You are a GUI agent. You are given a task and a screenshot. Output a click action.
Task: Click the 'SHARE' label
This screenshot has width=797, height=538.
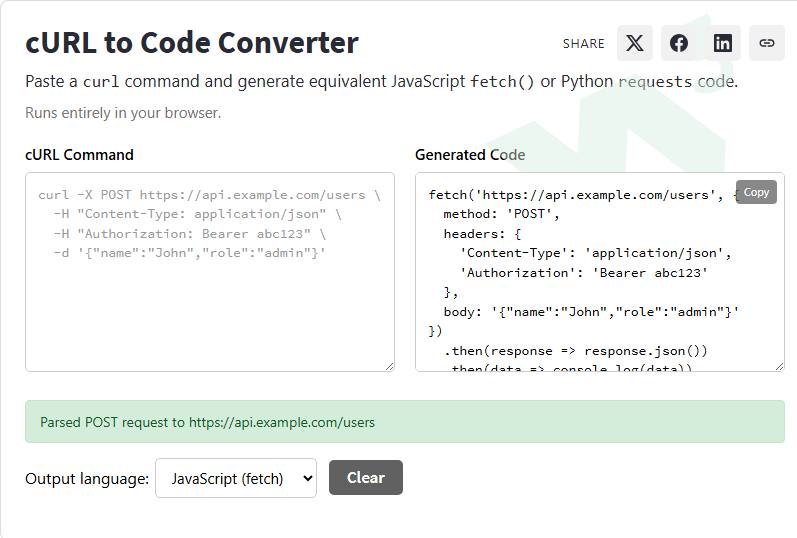tap(584, 44)
